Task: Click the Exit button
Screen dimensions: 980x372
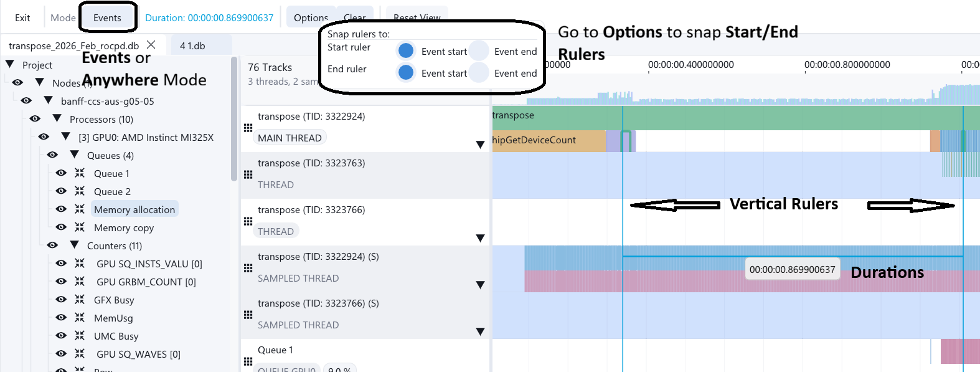Action: pos(22,17)
